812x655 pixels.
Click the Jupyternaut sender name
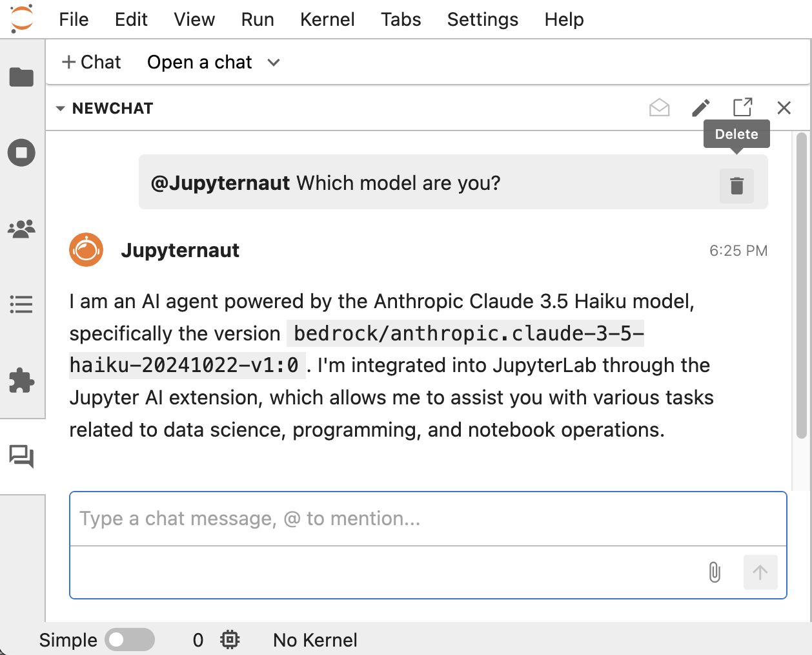pos(180,250)
